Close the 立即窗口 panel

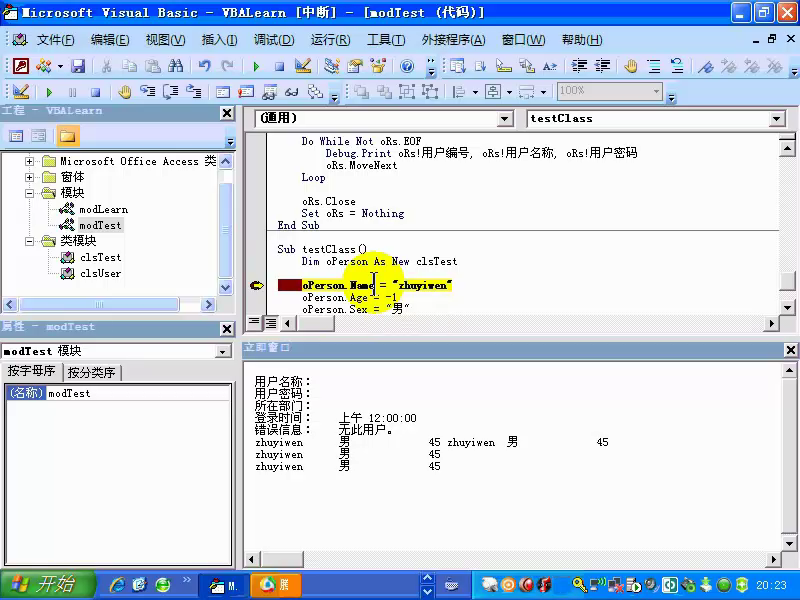790,349
